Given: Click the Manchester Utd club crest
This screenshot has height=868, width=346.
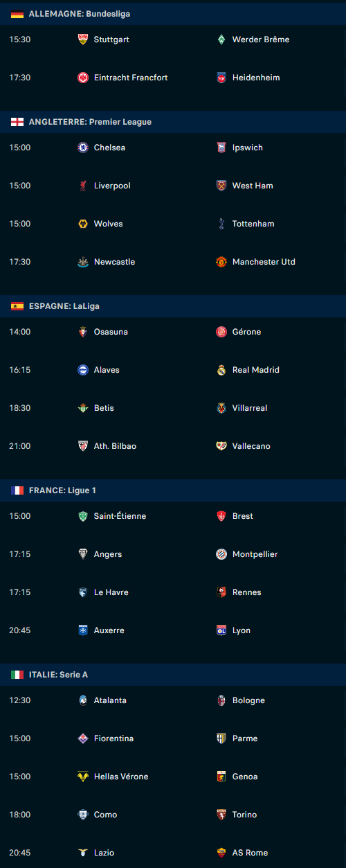Looking at the screenshot, I should (x=221, y=262).
